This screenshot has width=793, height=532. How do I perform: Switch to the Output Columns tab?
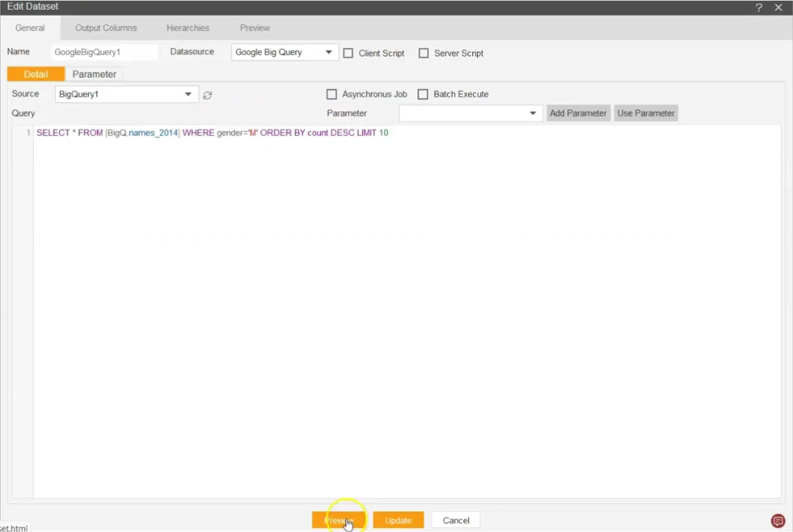point(106,28)
